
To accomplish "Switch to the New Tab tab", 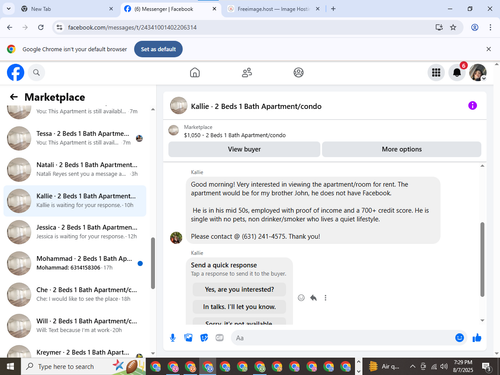I will click(67, 9).
